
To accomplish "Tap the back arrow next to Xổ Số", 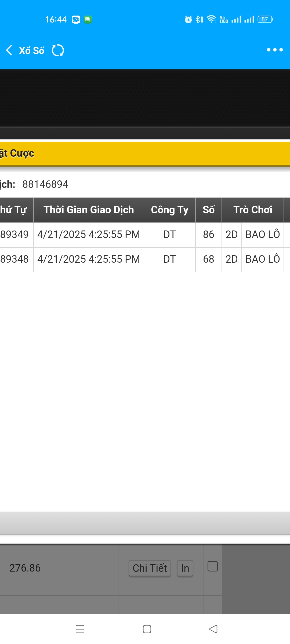I will pyautogui.click(x=9, y=50).
